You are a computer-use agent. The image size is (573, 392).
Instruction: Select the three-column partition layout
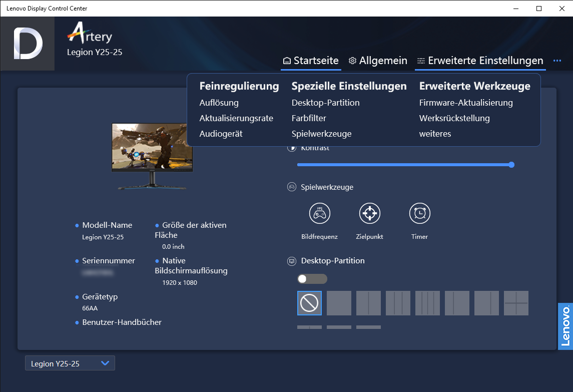[x=398, y=303]
